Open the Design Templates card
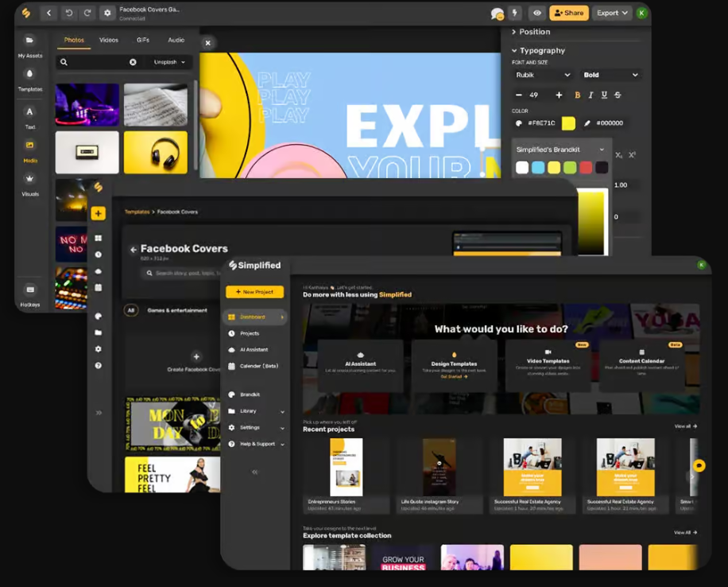Viewport: 728px width, 587px height. 454,366
